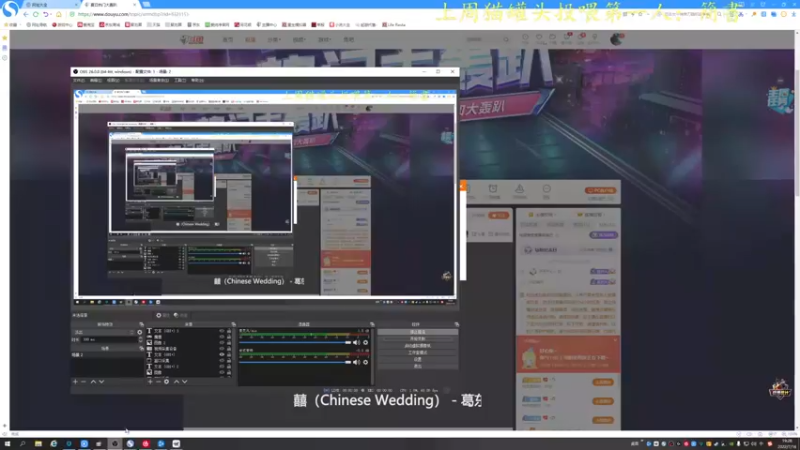This screenshot has width=800, height=450.
Task: Add a new source with the Sources plus icon
Action: 150,382
